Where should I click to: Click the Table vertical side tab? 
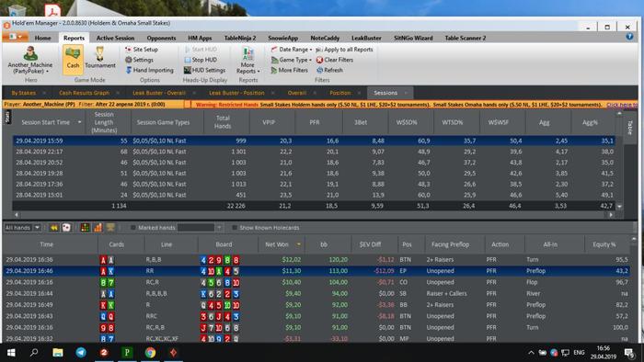[x=629, y=128]
